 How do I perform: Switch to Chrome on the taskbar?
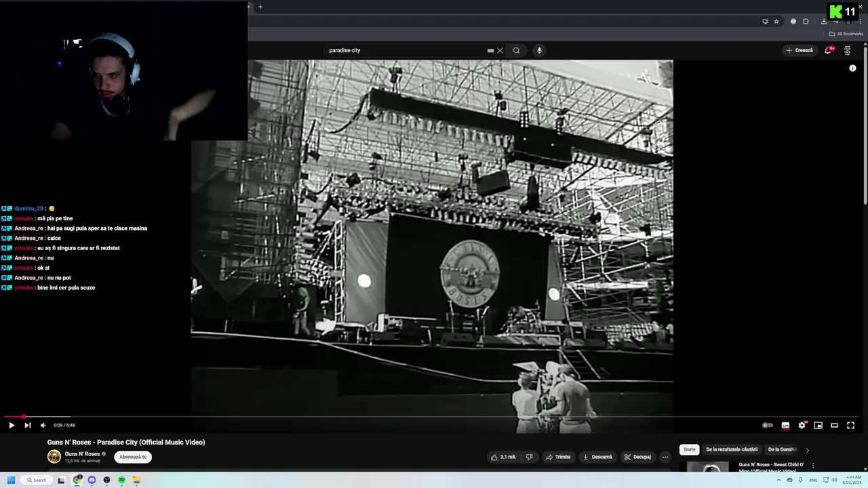77,480
